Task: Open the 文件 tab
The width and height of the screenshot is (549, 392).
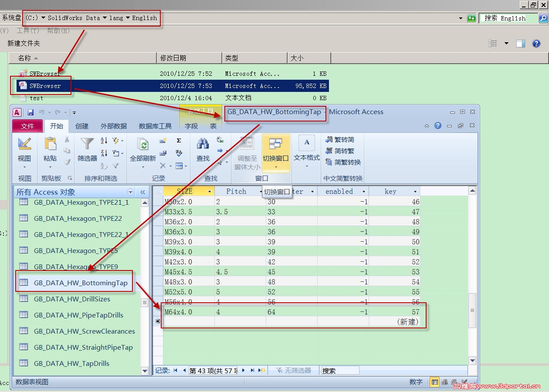Action: (x=27, y=126)
